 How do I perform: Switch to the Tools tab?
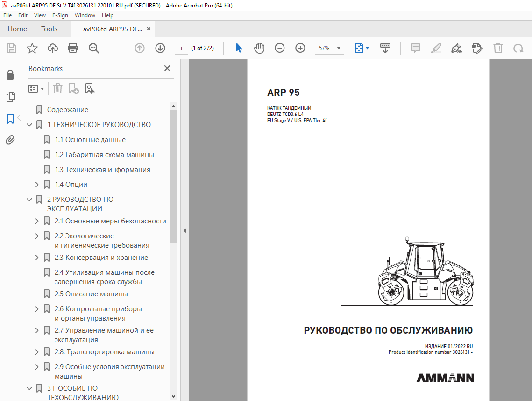(49, 29)
